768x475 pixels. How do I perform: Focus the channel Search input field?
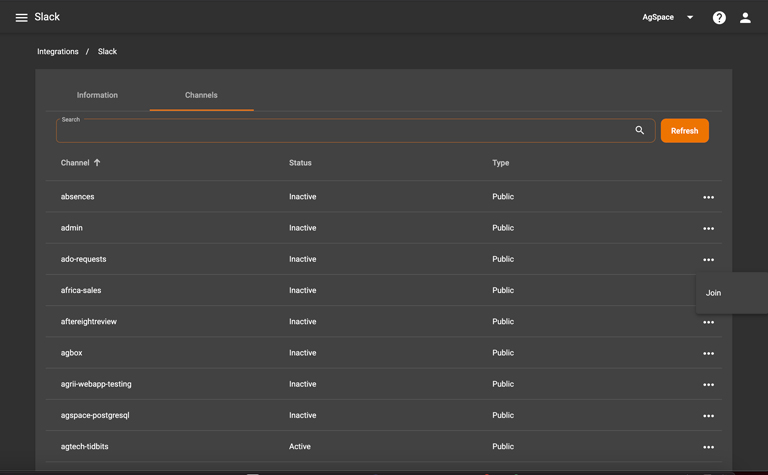pyautogui.click(x=355, y=131)
